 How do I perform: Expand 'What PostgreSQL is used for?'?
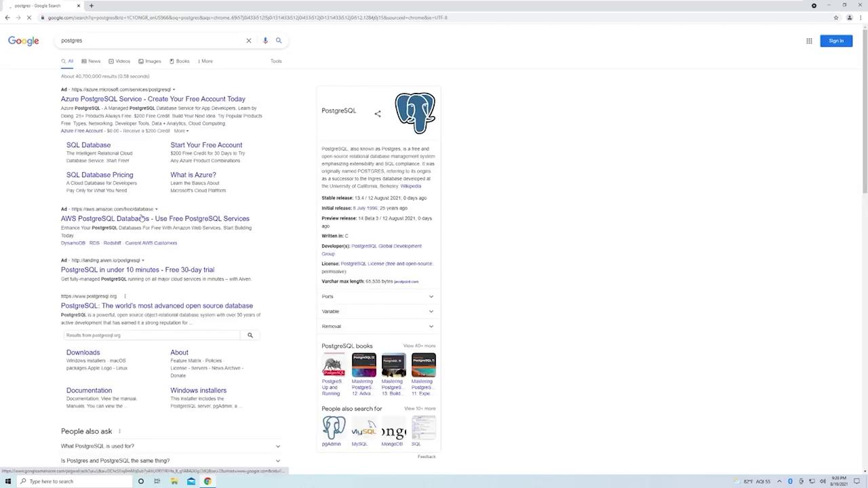click(x=171, y=446)
